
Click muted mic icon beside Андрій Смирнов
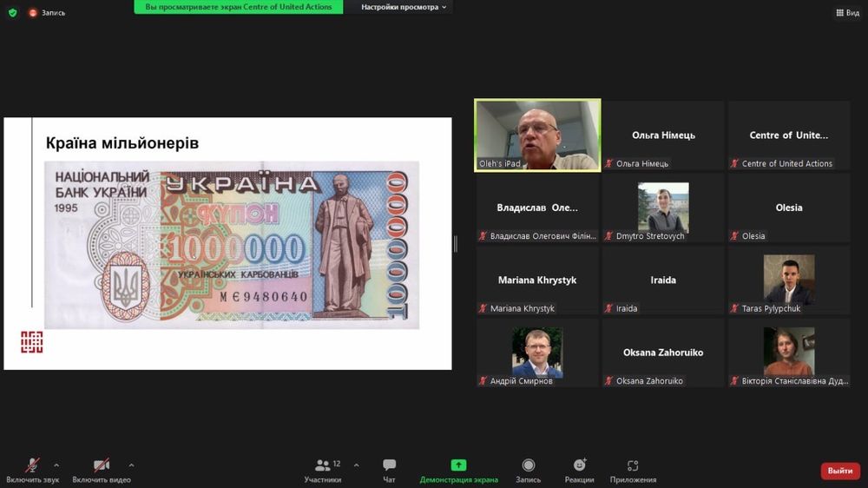483,381
